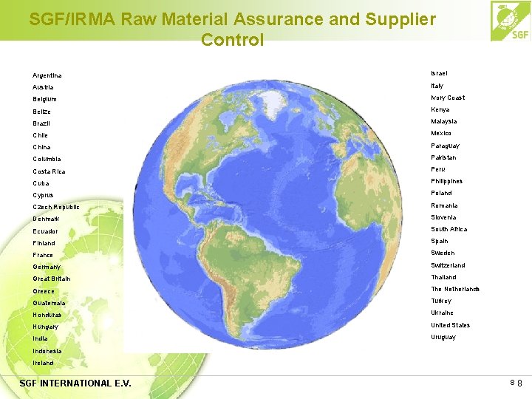Click the slide number 88
Screen dimensions: 532x399
point(516,383)
